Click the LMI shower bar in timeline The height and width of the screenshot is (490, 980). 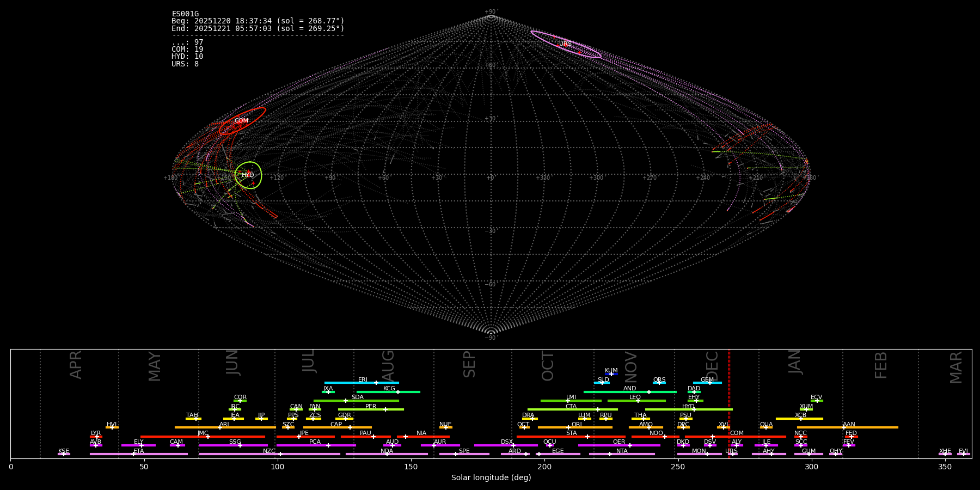[x=571, y=401]
